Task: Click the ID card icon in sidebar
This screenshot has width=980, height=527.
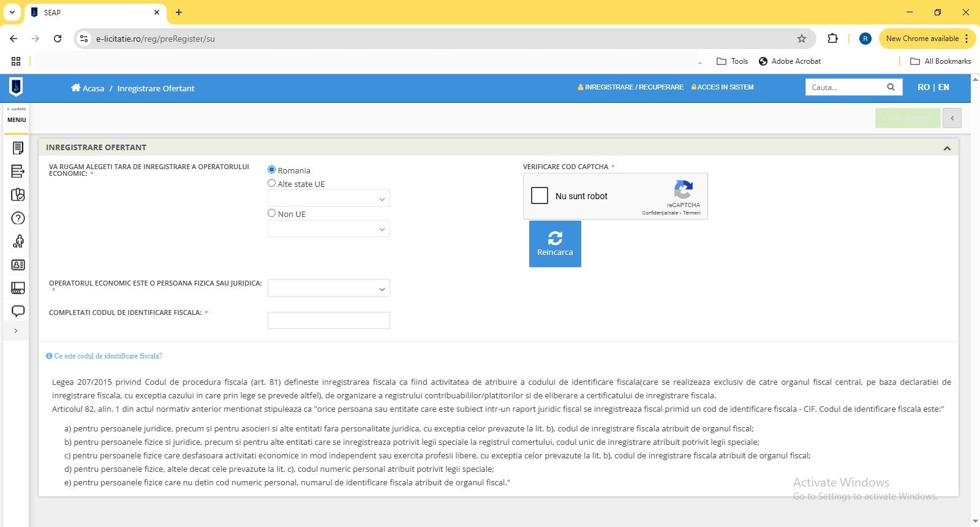Action: tap(18, 265)
